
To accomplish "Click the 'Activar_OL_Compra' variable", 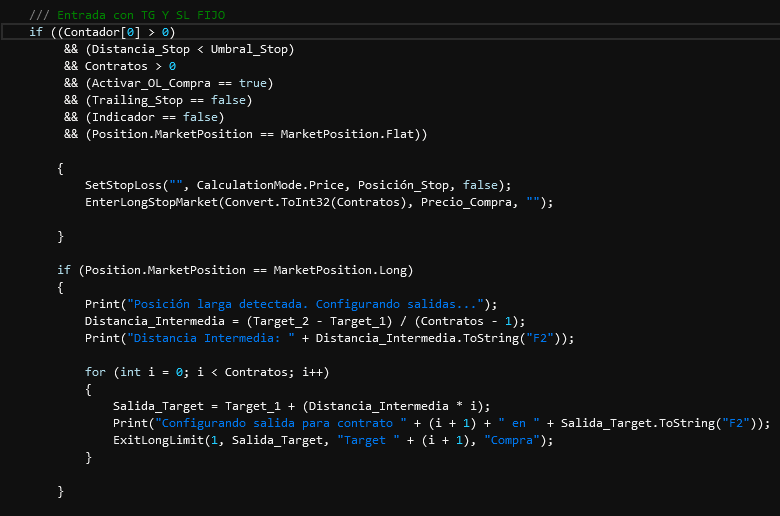I will click(151, 83).
